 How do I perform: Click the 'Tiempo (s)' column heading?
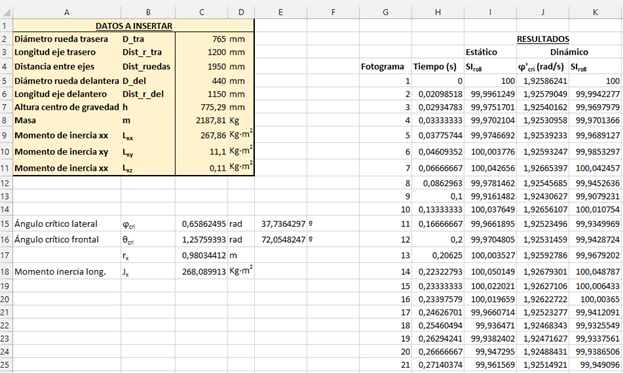point(438,66)
